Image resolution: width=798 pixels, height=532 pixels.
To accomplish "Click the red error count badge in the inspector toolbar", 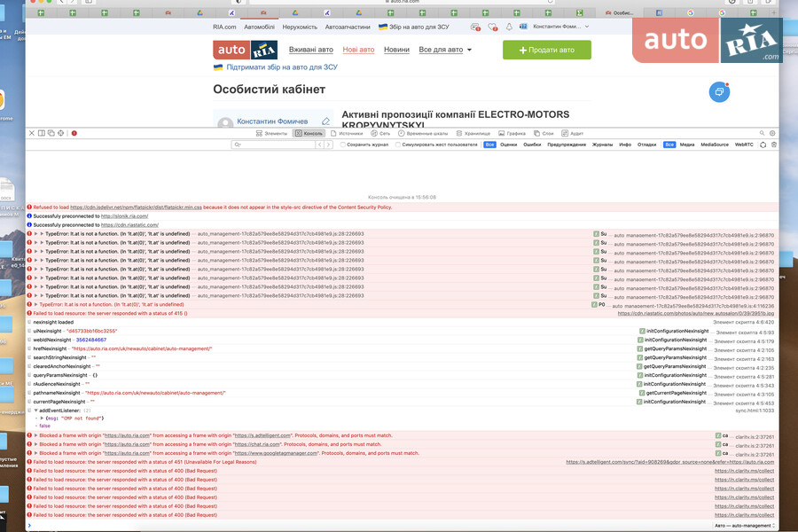I will coord(74,133).
